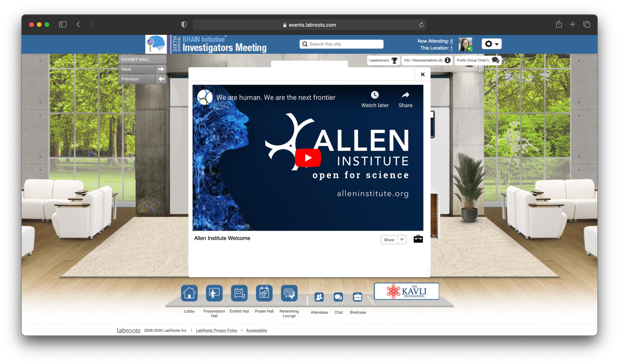Click the Safari privacy shield icon

184,25
